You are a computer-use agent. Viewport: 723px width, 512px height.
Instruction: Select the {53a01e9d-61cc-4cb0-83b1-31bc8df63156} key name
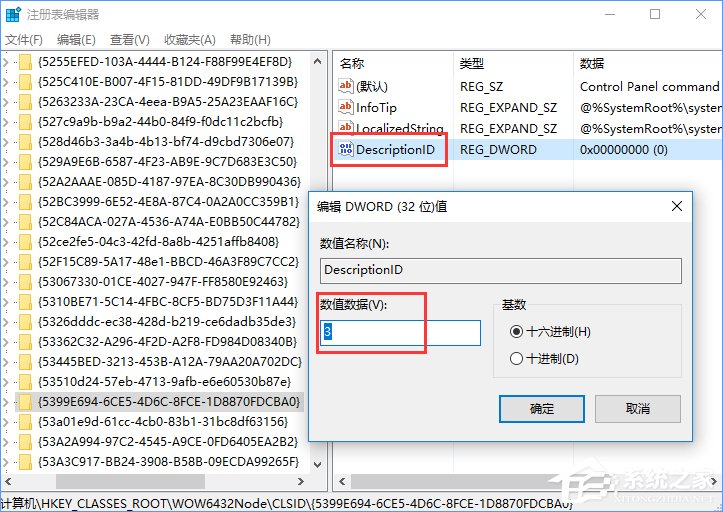pos(163,422)
